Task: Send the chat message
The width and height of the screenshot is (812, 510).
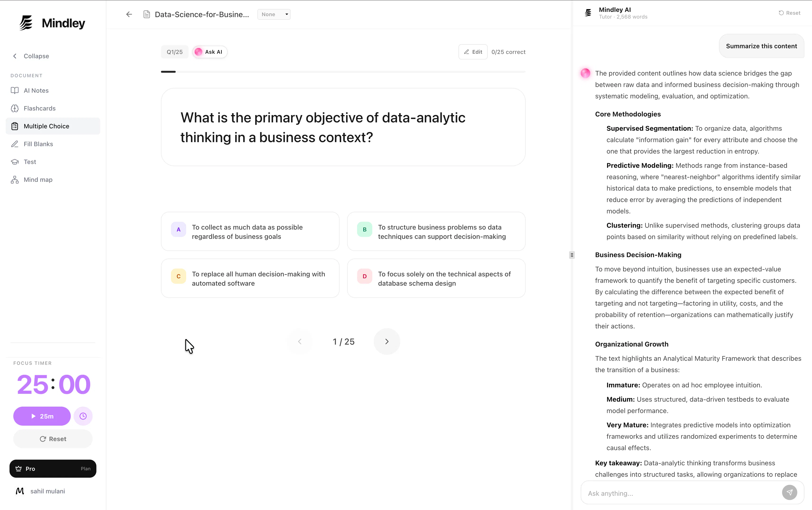Action: coord(789,492)
